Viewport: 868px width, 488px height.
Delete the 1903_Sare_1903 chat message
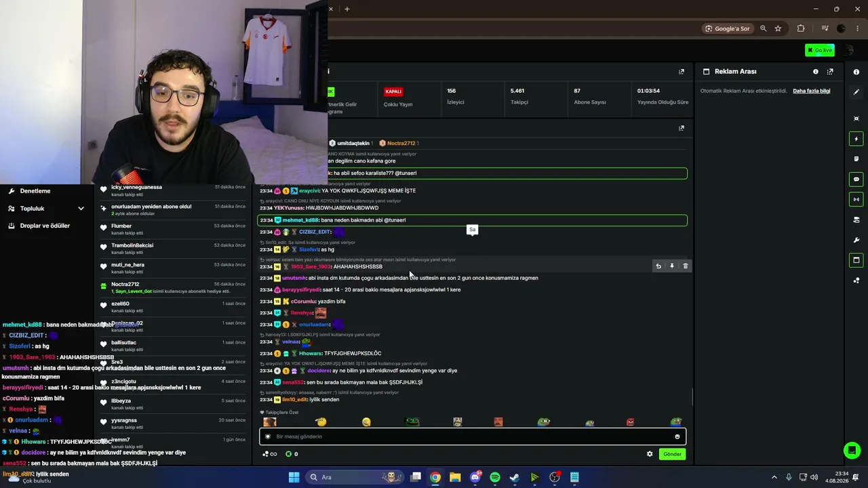pos(686,266)
